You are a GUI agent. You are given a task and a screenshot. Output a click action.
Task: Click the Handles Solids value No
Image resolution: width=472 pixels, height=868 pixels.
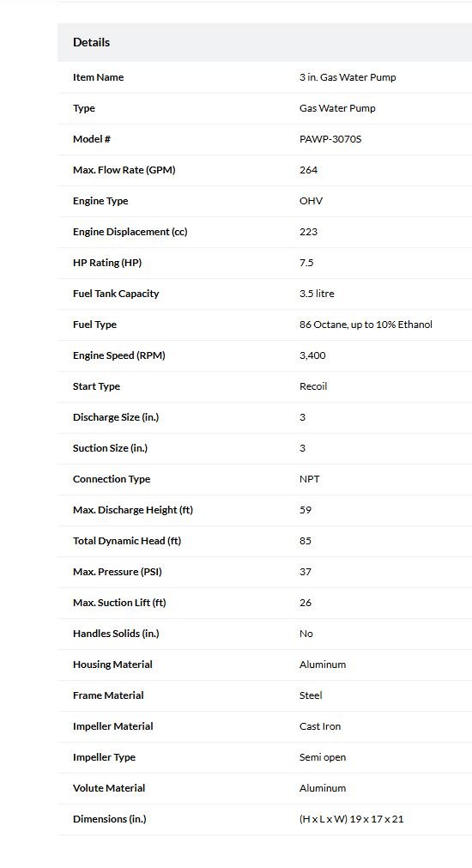[306, 634]
